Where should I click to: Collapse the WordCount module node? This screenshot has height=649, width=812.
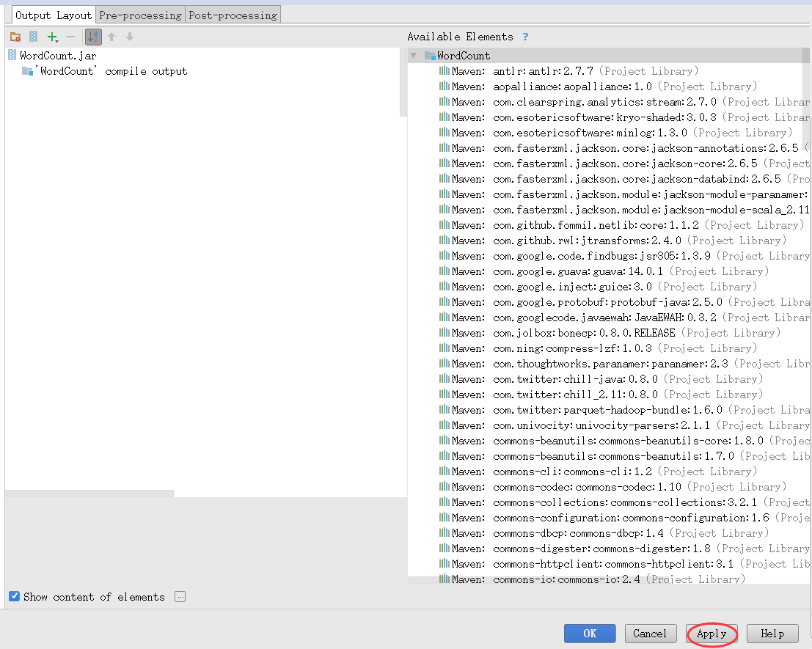click(x=413, y=56)
